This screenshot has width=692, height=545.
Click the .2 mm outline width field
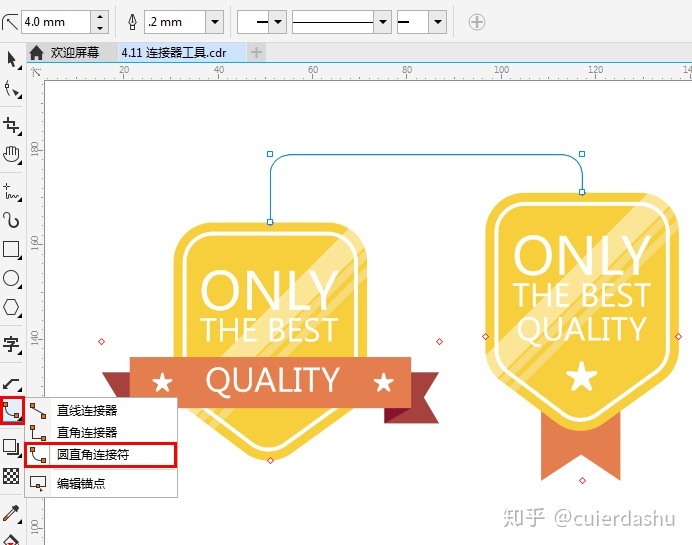176,22
